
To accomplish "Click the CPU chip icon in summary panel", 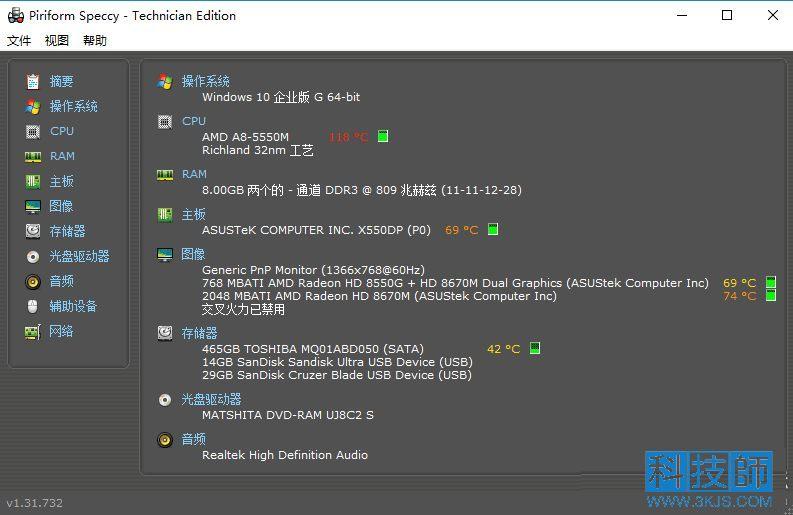I will [165, 121].
